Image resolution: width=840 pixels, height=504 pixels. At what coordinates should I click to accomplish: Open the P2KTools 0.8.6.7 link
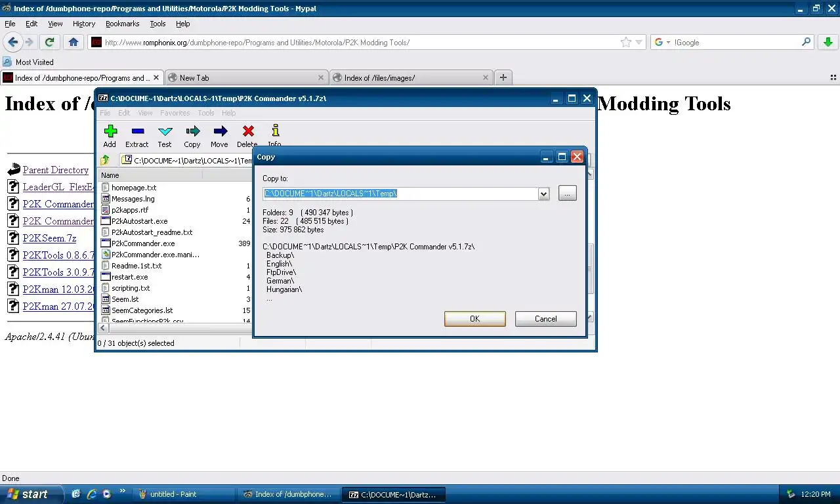[x=58, y=255]
